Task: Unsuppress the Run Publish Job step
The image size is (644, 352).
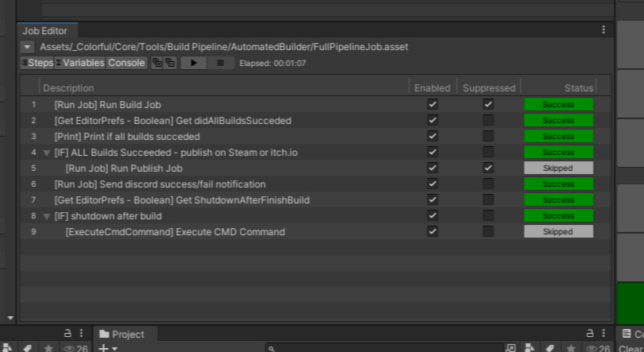Action: [488, 168]
